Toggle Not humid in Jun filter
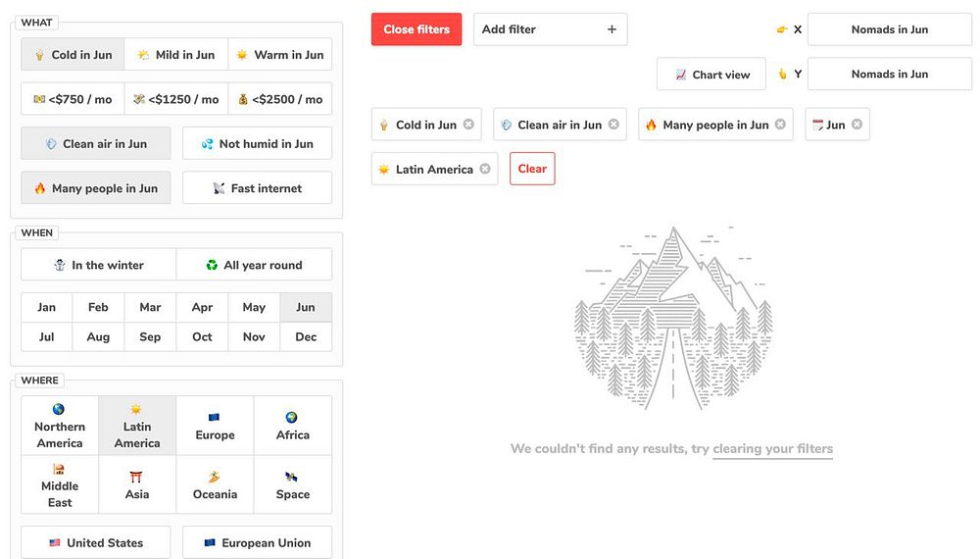This screenshot has height=559, width=980. click(257, 143)
